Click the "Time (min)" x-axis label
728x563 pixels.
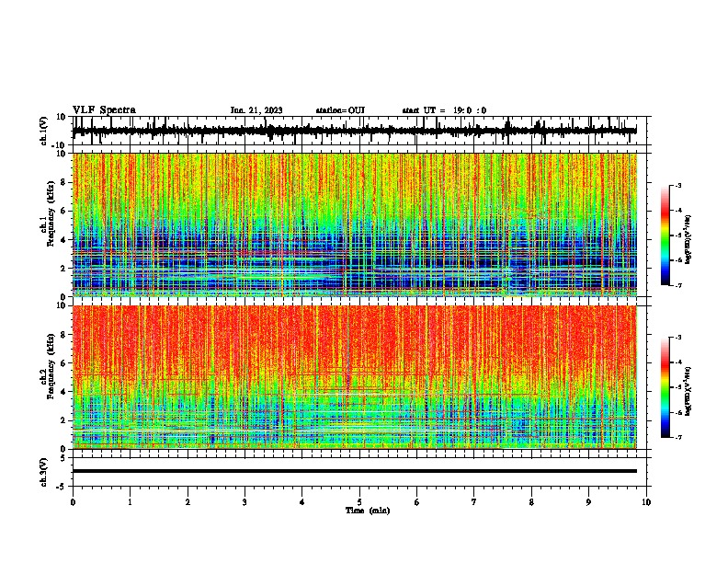[368, 511]
